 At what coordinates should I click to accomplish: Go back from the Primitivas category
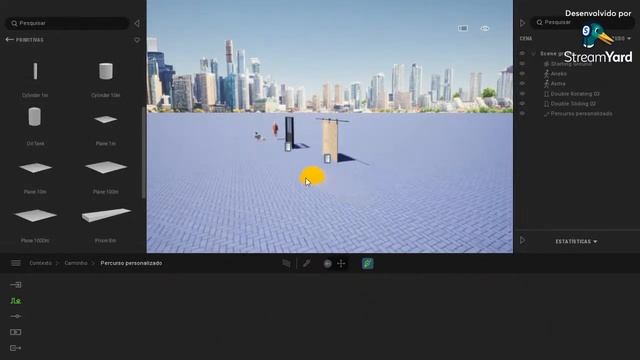pyautogui.click(x=9, y=40)
